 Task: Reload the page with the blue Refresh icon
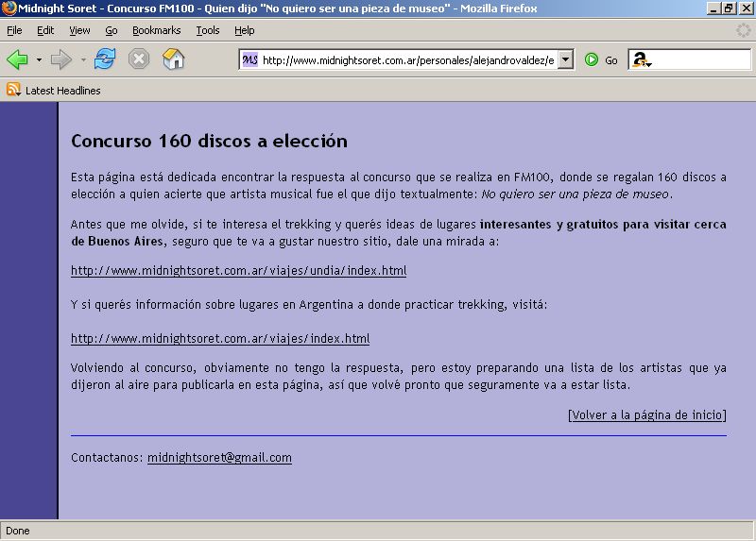click(x=105, y=59)
